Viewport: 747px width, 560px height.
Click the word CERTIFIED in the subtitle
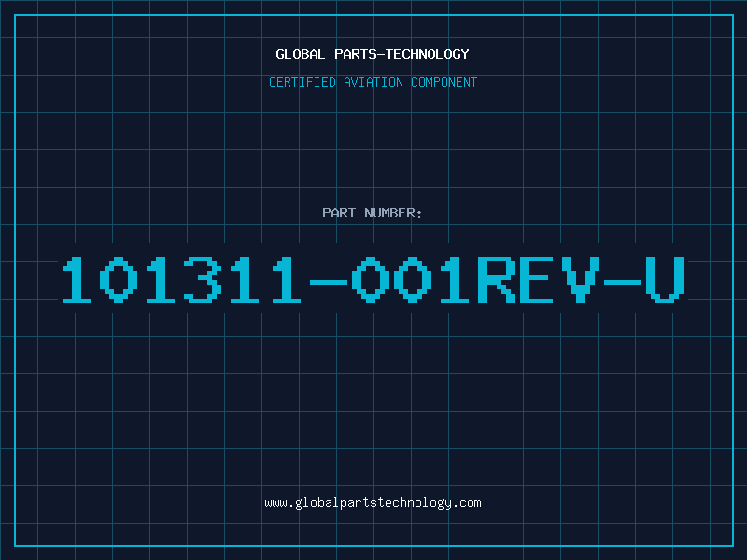point(303,82)
